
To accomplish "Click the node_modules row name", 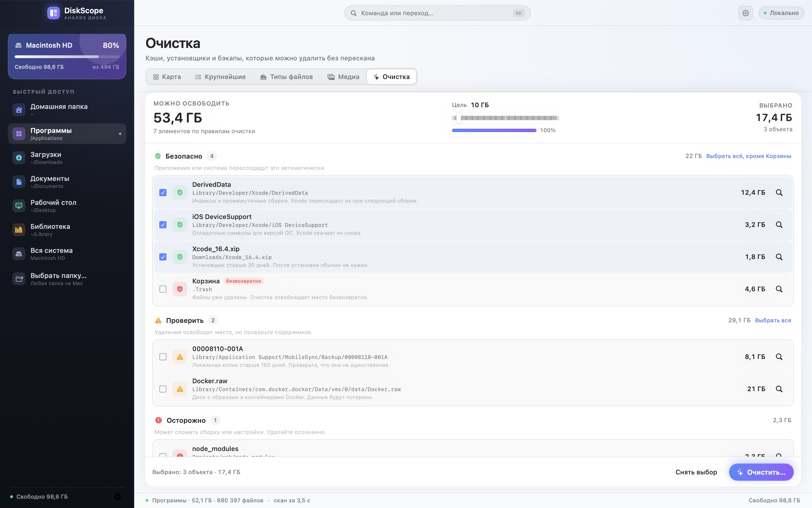I will pos(215,448).
